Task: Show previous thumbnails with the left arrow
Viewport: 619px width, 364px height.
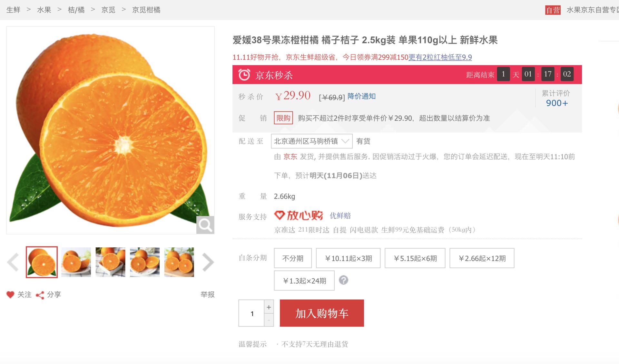Action: (14, 262)
